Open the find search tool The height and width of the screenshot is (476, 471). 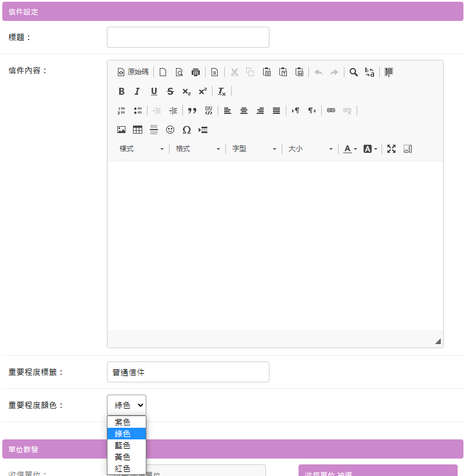[353, 72]
